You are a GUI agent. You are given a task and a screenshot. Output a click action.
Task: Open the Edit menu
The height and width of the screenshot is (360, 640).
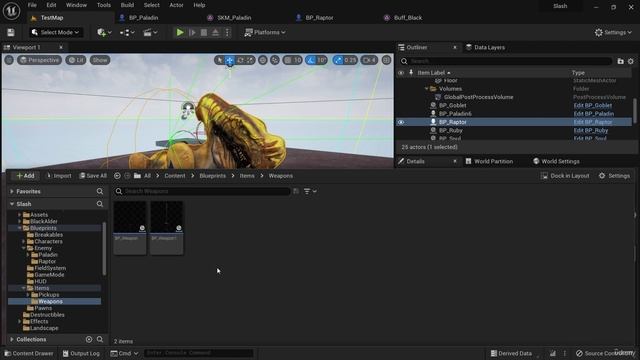coord(51,5)
